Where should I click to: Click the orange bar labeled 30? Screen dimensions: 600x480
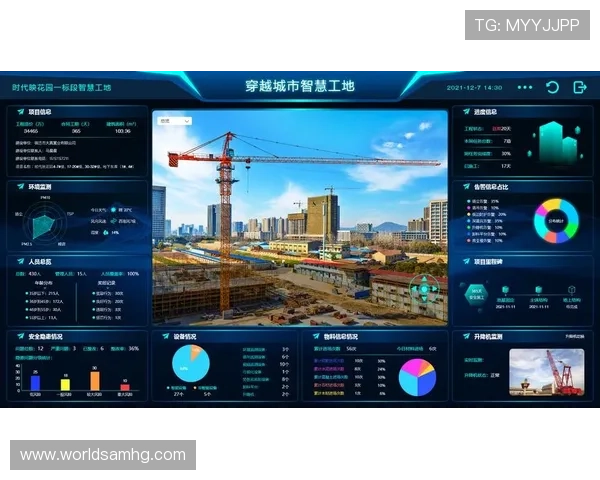pos(95,381)
